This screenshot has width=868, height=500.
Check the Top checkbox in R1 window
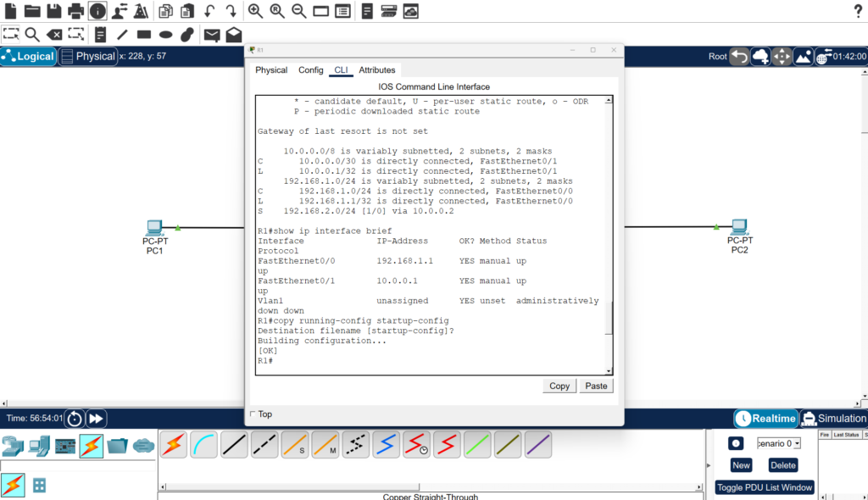coord(252,414)
